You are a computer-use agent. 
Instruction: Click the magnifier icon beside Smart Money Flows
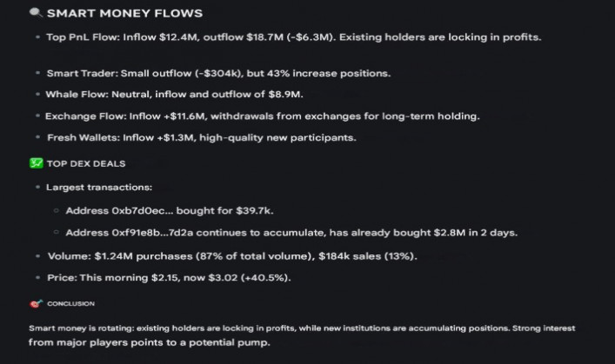[35, 14]
